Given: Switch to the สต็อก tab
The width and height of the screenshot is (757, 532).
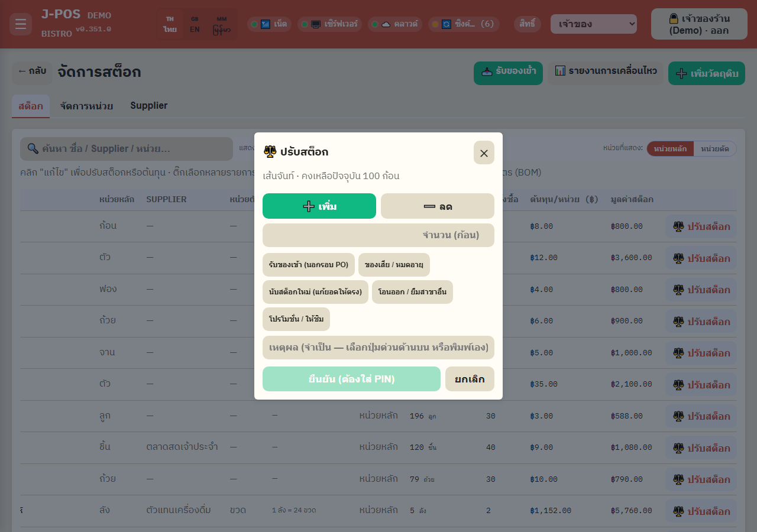Looking at the screenshot, I should tap(31, 106).
